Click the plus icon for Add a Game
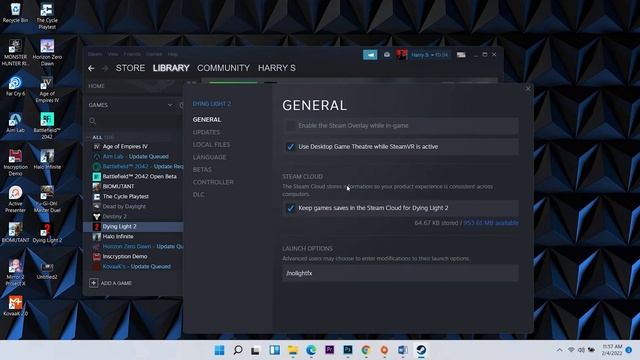 93,283
